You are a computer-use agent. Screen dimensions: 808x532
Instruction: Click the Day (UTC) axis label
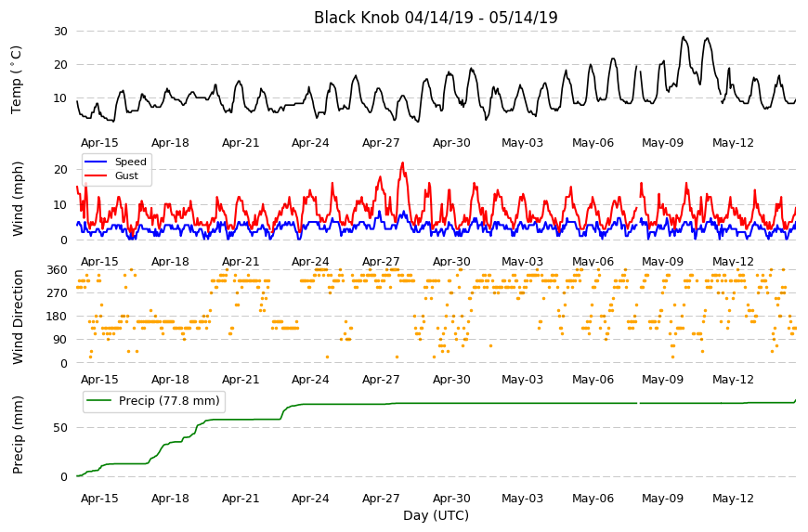coord(436,515)
